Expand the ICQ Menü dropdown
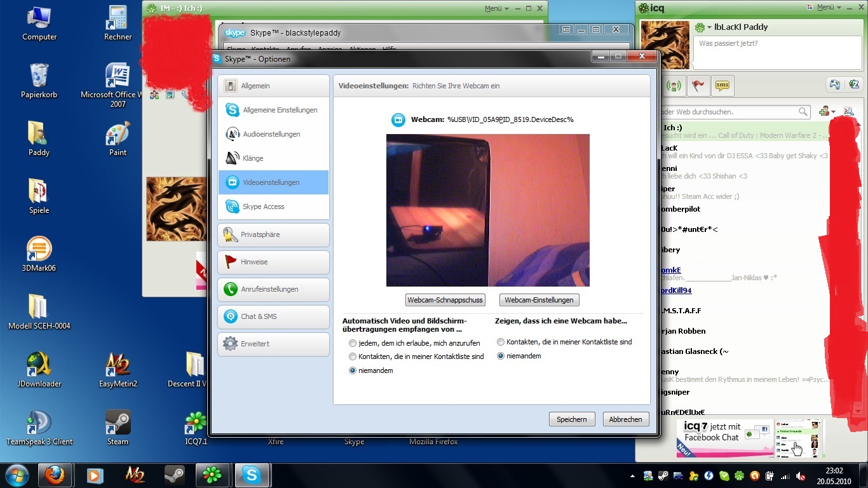Screen dimensions: 868x488 pos(829,8)
